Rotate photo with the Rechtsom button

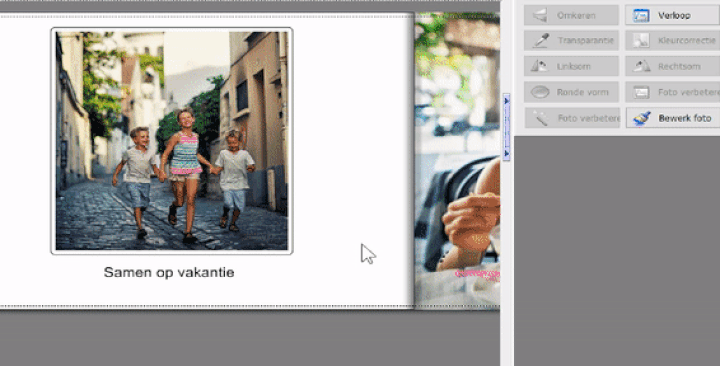tap(672, 67)
